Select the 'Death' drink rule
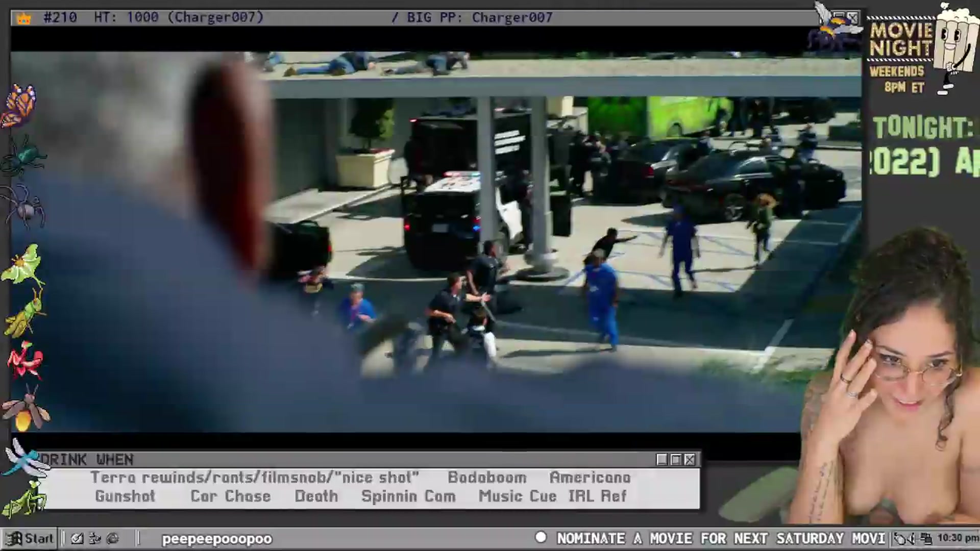The image size is (980, 551). 316,496
